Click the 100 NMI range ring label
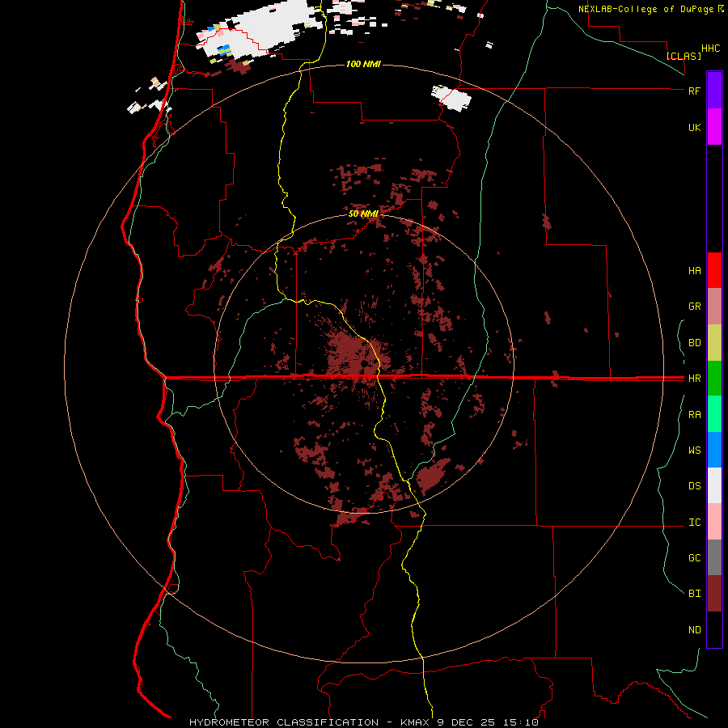The width and height of the screenshot is (728, 728). pyautogui.click(x=363, y=64)
